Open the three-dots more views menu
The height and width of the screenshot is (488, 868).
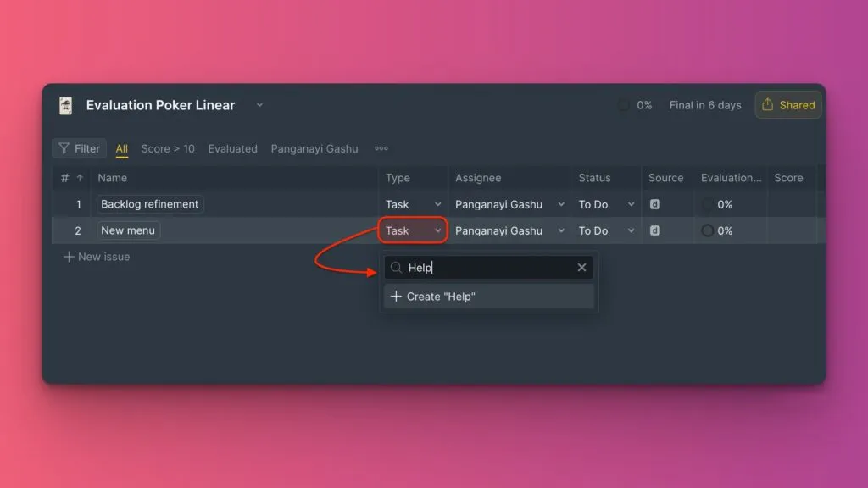[381, 148]
